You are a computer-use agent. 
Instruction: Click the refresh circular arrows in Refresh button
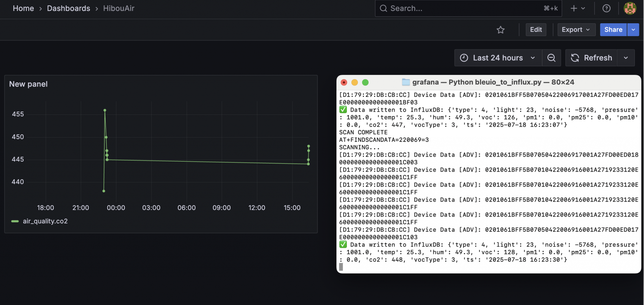[575, 58]
